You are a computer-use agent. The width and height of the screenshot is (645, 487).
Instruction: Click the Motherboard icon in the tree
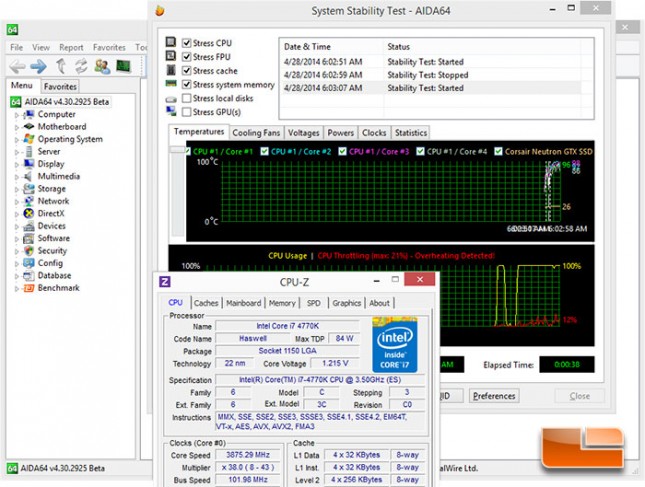(x=28, y=127)
